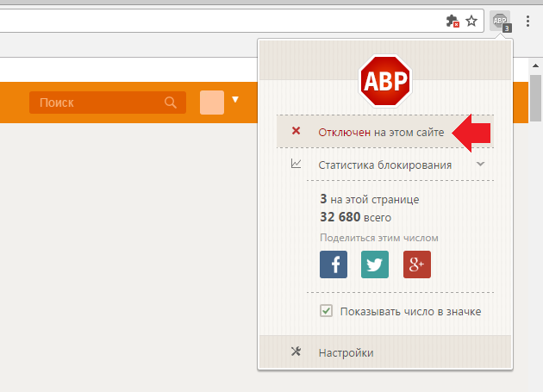Viewport: 543px width, 392px height.
Task: Click the wrench settings icon
Action: pyautogui.click(x=296, y=352)
